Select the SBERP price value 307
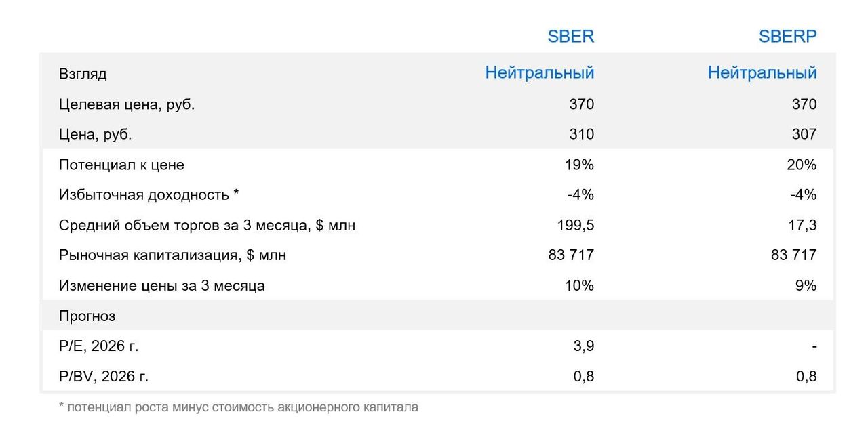Screen dimensions: 868x437 (x=804, y=134)
